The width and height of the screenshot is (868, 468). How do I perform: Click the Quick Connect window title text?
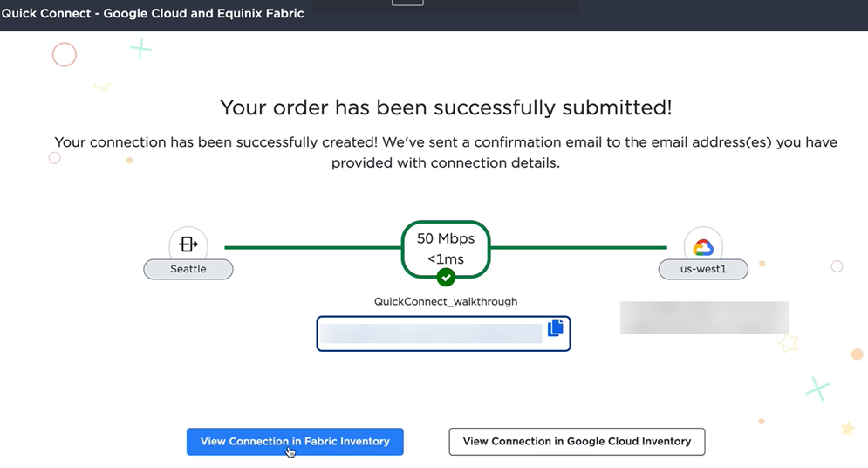click(153, 13)
